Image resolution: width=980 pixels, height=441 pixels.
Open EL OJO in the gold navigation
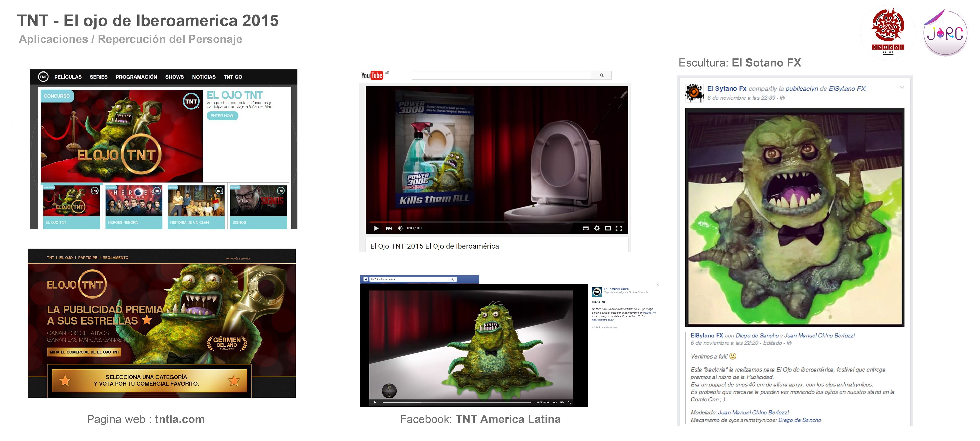click(66, 258)
